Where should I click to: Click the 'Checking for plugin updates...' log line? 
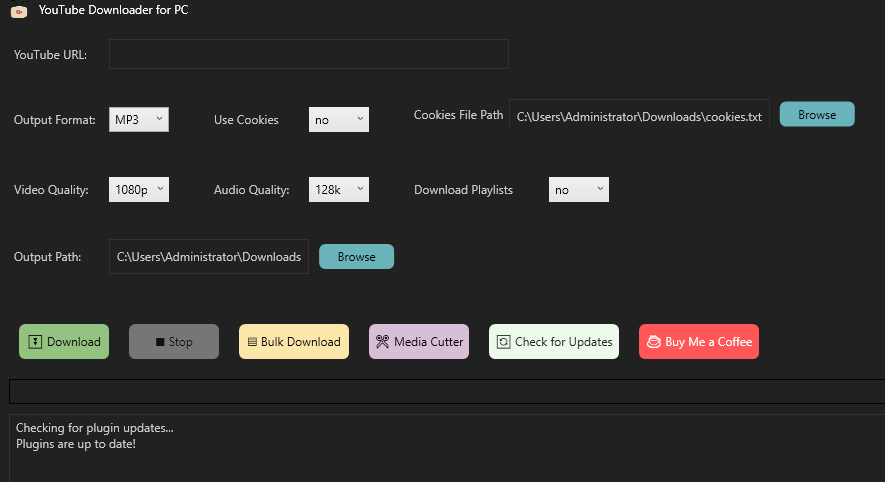95,428
